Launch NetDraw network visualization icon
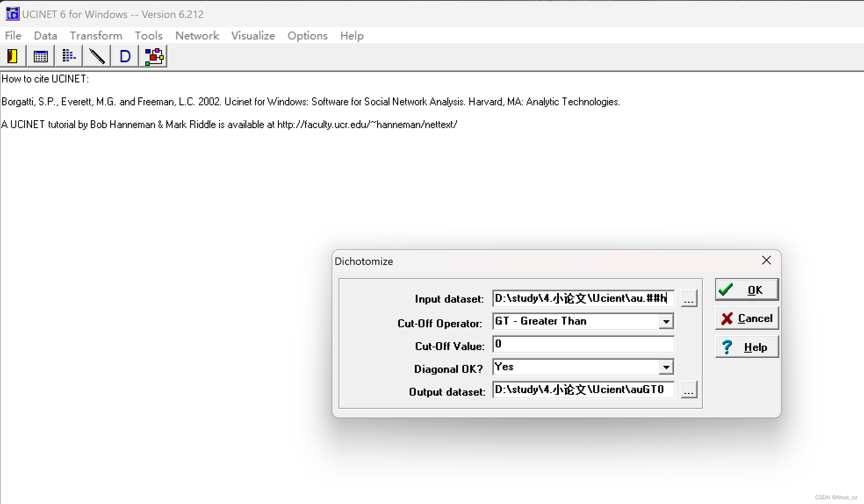Viewport: 864px width, 504px height. click(154, 56)
